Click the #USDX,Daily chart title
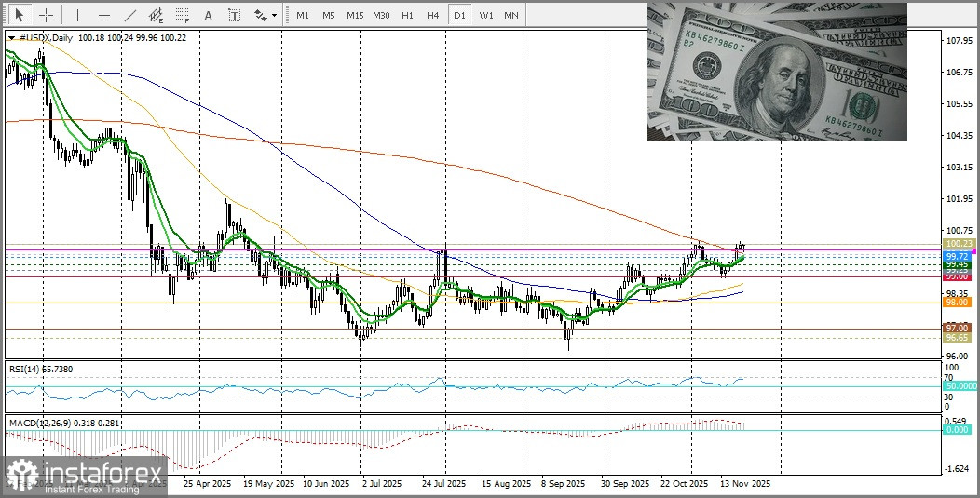The height and width of the screenshot is (498, 980). coord(47,38)
